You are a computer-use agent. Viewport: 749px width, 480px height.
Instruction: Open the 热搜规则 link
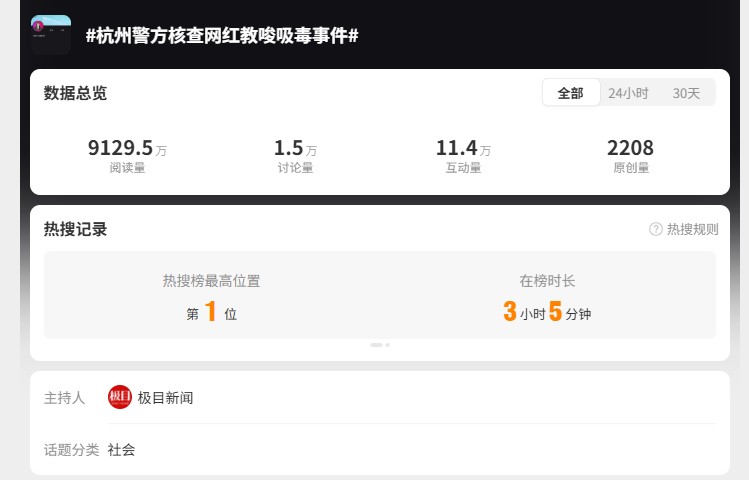[692, 229]
